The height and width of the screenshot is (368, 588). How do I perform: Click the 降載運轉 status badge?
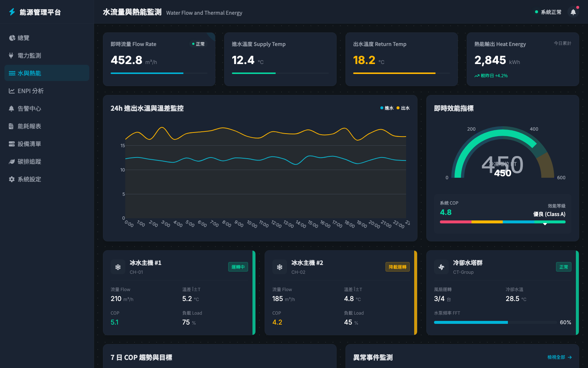[398, 267]
